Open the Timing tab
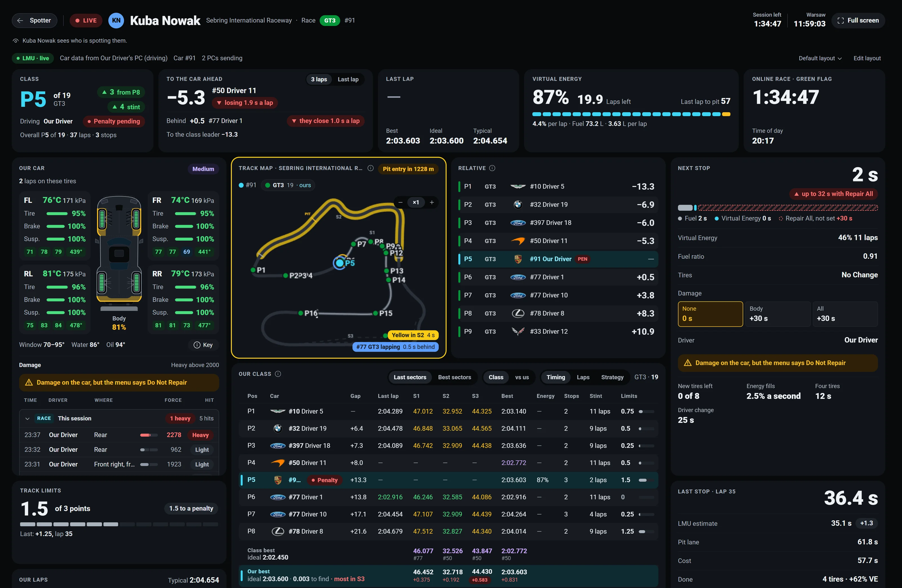This screenshot has width=902, height=588. (556, 377)
